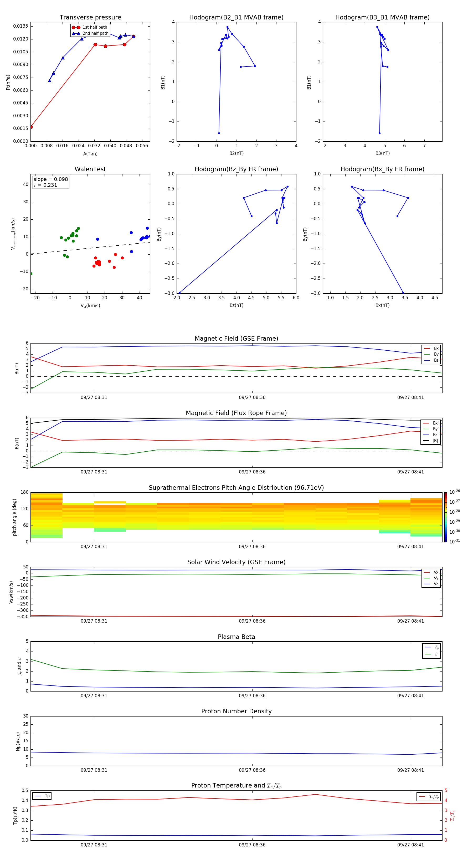
Task: Click the "Magnetic Field (GSE Frame)" title
Action: point(236,339)
